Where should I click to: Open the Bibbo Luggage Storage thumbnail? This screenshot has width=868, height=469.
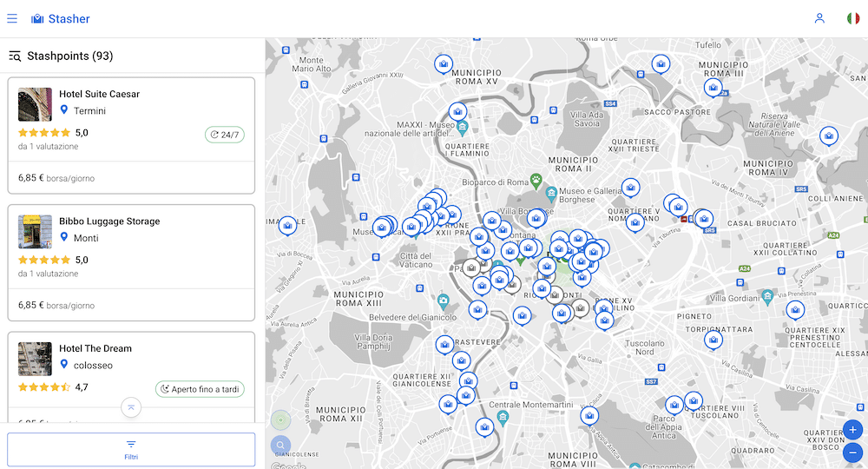point(35,231)
